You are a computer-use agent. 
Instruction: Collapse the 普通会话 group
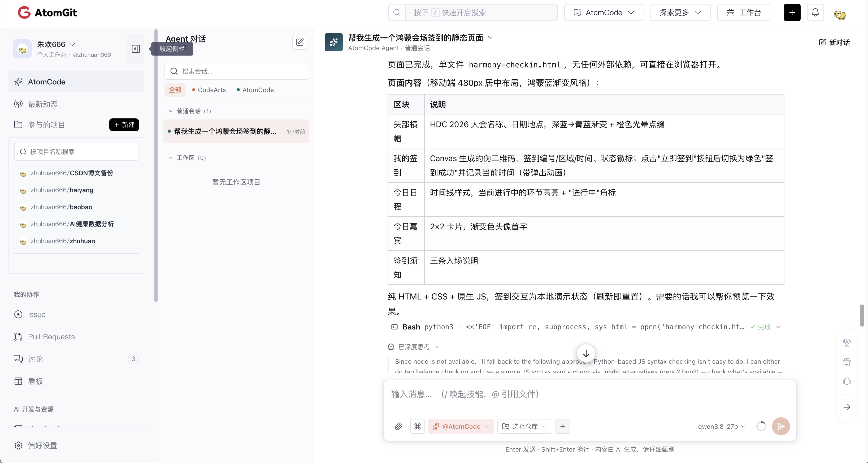point(171,111)
